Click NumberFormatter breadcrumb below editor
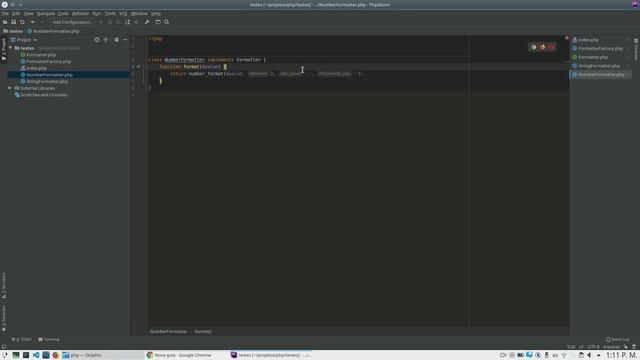The image size is (640, 360). click(168, 331)
